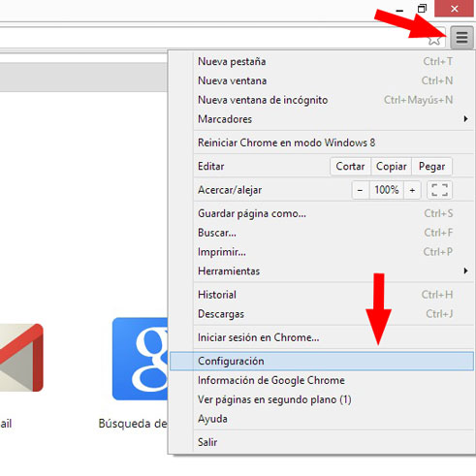The height and width of the screenshot is (476, 476).
Task: Click the Copiar button
Action: point(392,167)
